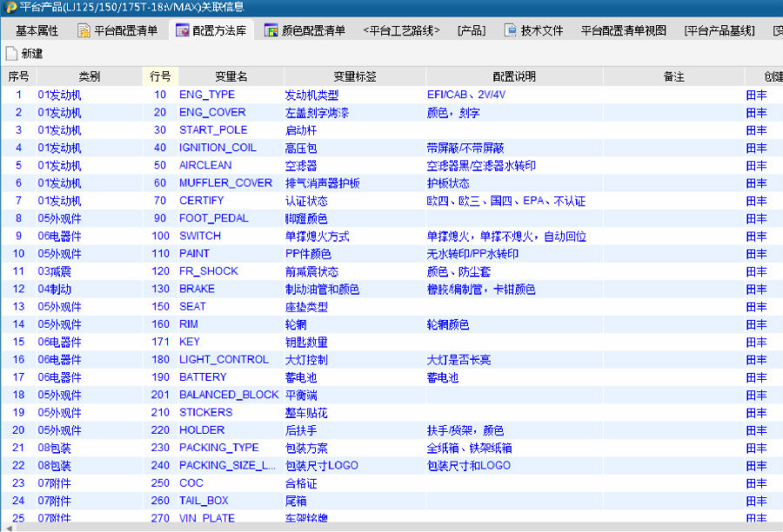Viewport: 783px width, 532px height.
Task: Click the AIRCLEAN variable cell
Action: [231, 165]
